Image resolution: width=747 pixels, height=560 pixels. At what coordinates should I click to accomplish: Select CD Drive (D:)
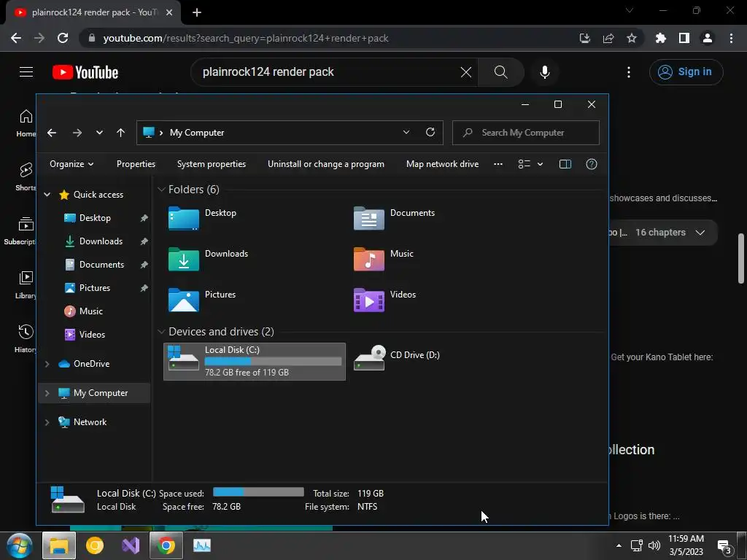point(397,358)
